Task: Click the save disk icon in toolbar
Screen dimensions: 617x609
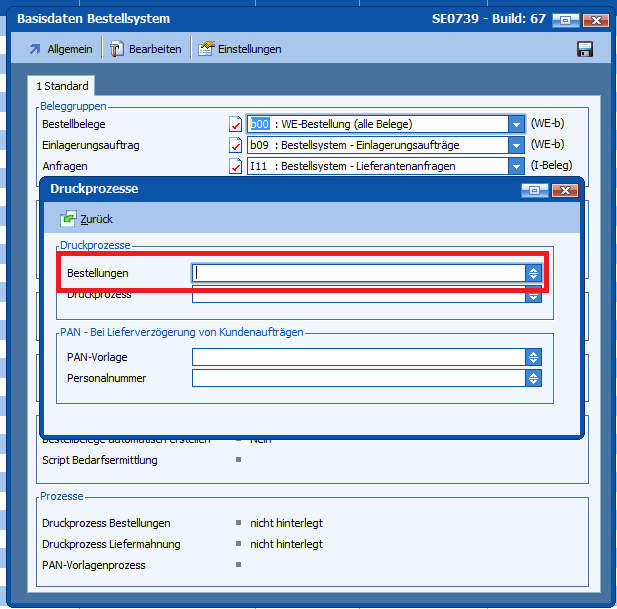Action: click(585, 49)
